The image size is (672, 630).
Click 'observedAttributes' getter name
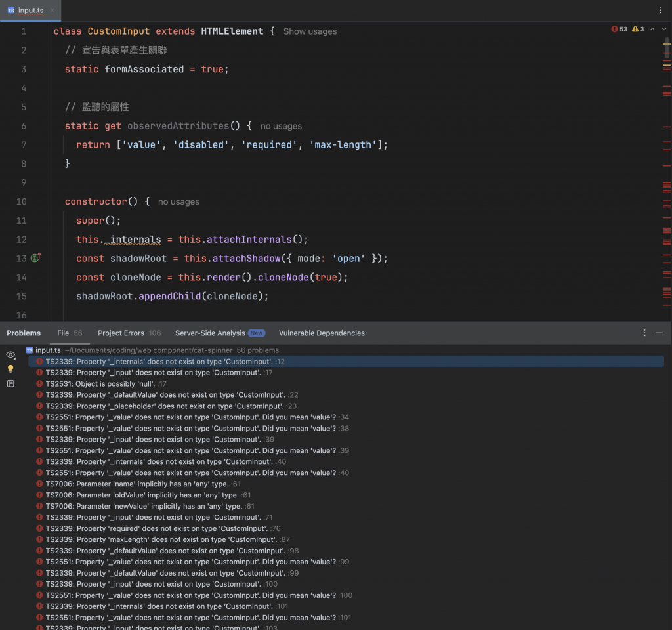click(178, 126)
